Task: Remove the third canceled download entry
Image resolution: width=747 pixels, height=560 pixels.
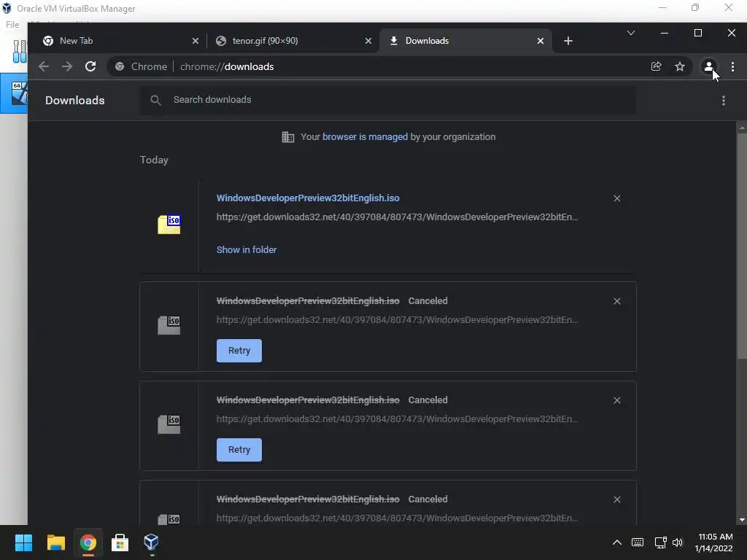Action: [617, 499]
